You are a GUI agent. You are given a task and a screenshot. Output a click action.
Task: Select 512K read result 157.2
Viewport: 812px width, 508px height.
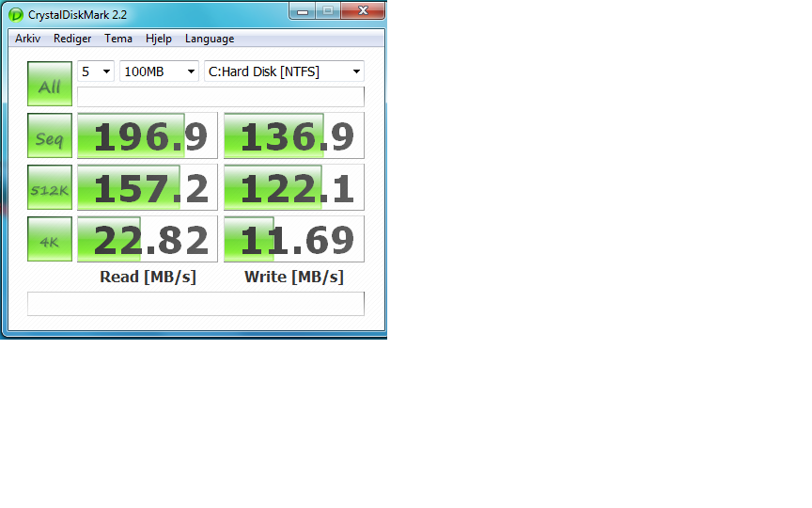148,187
